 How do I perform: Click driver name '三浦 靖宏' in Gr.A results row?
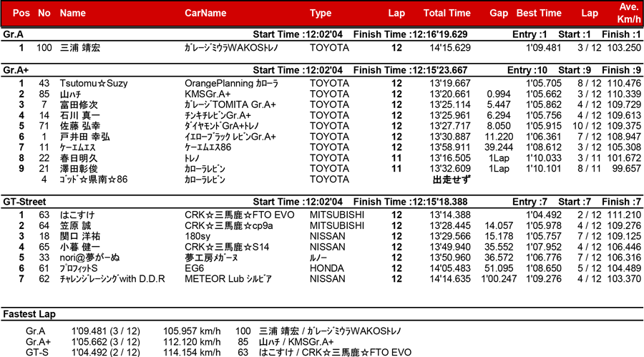click(x=79, y=48)
